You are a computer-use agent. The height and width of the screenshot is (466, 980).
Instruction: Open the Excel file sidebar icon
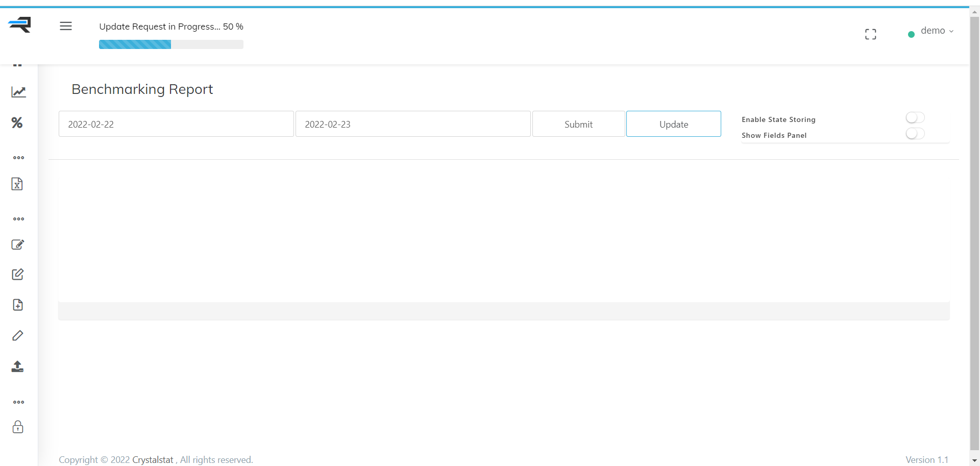(17, 184)
